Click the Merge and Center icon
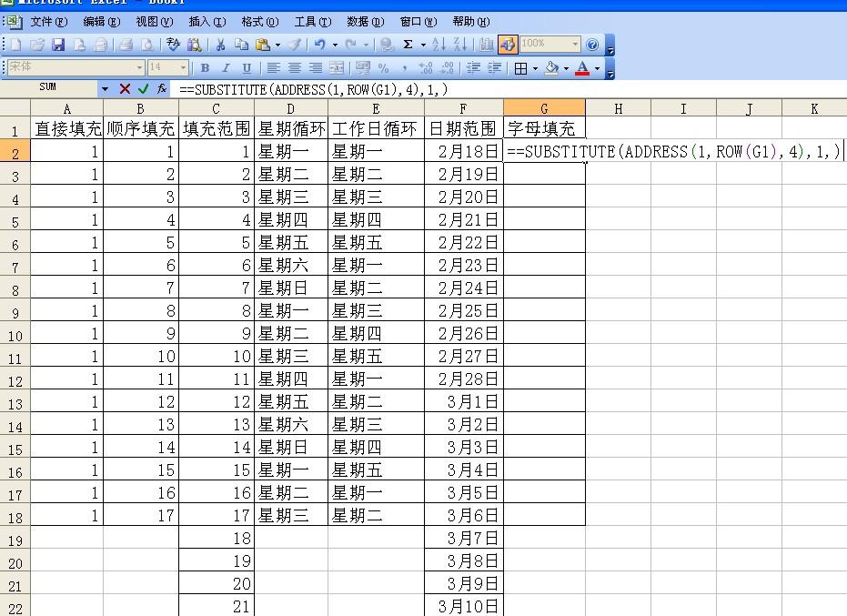This screenshot has height=616, width=847. 337,68
